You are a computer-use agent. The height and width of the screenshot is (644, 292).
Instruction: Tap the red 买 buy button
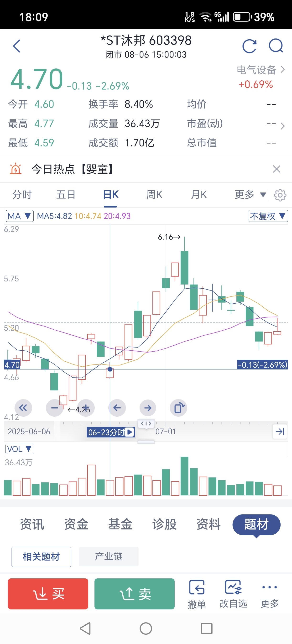point(48,594)
